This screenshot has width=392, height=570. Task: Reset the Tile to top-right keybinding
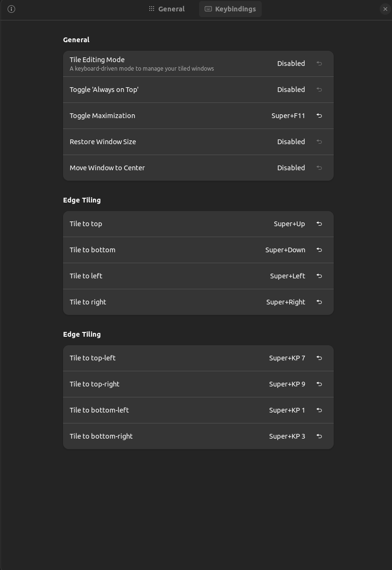(319, 384)
